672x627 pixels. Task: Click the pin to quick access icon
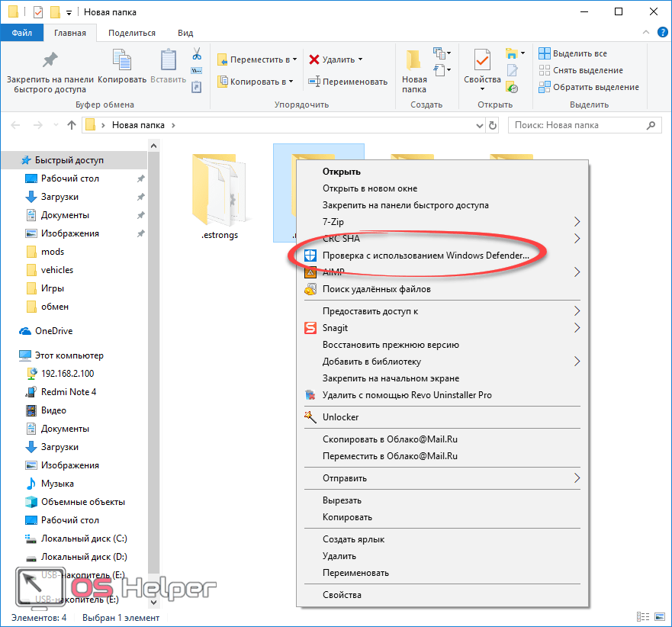[x=50, y=60]
